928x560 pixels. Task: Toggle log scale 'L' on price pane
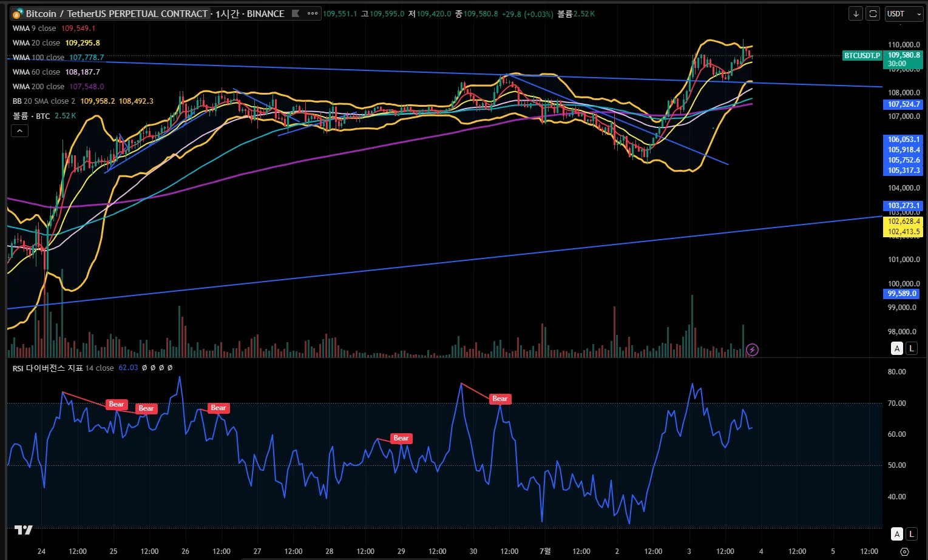click(912, 348)
